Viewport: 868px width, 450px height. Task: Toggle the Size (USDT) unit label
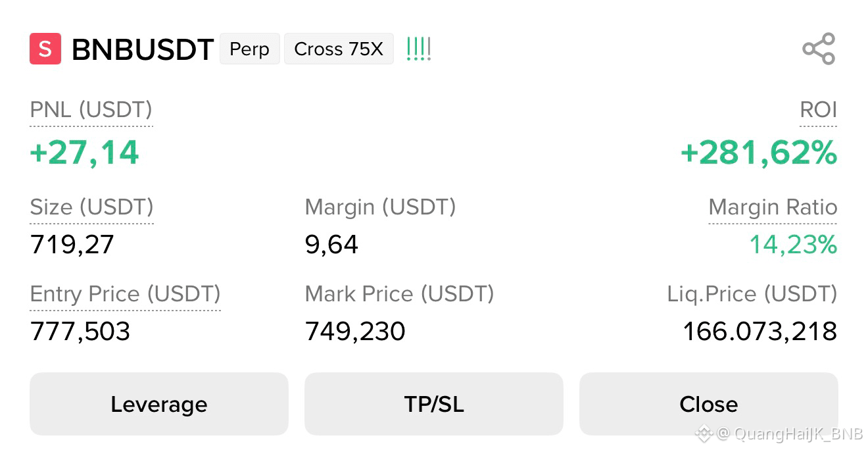92,208
